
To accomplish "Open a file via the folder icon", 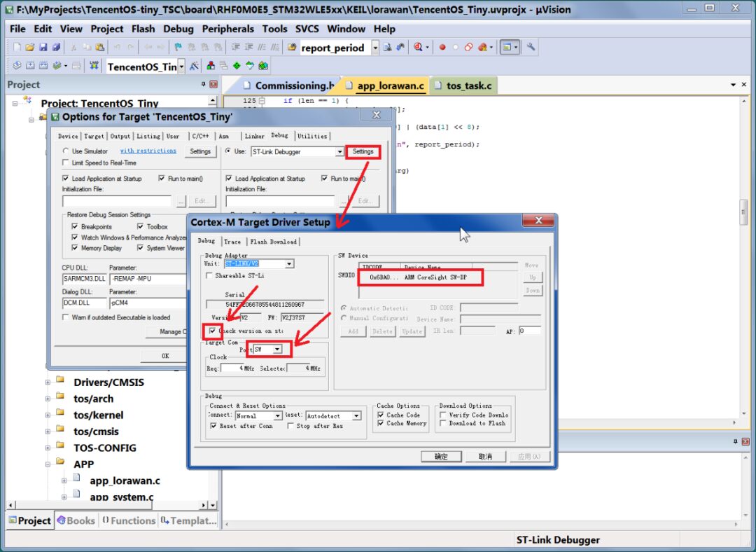I will [x=30, y=48].
